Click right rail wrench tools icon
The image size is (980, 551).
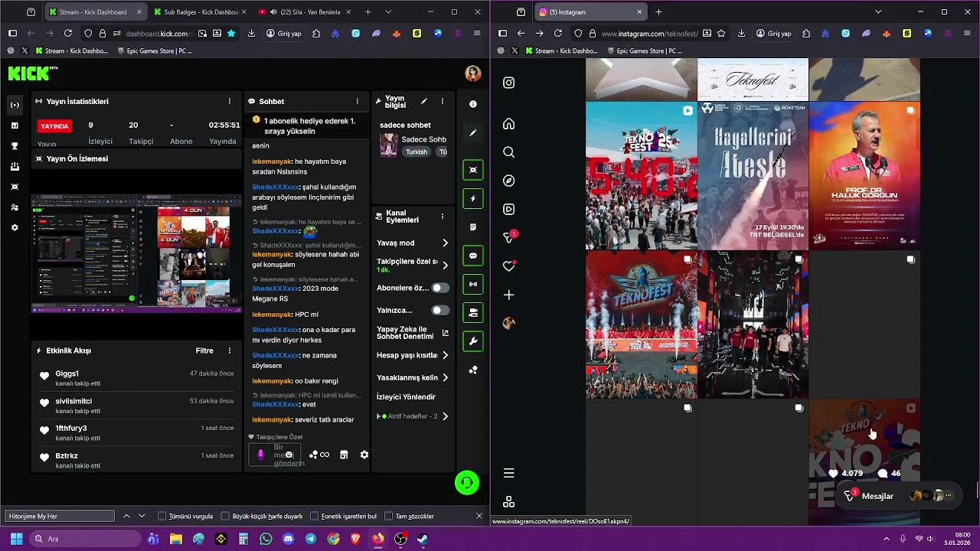pos(472,341)
